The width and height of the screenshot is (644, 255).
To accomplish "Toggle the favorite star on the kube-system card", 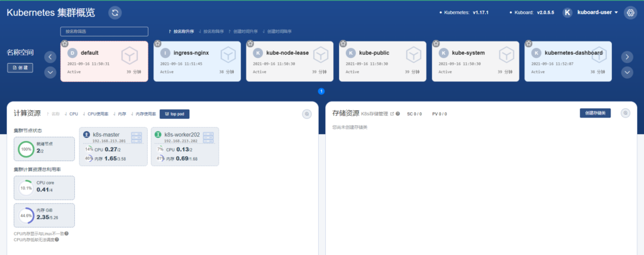I will pos(436,43).
